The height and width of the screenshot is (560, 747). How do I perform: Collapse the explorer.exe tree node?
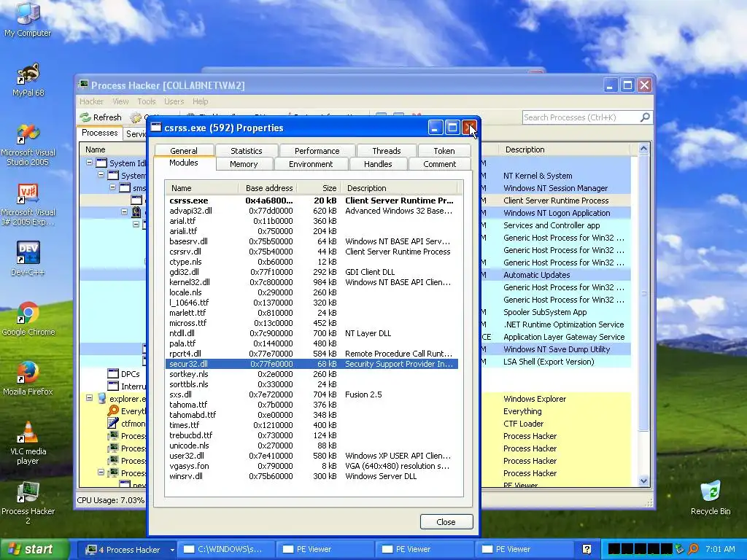[x=89, y=397]
